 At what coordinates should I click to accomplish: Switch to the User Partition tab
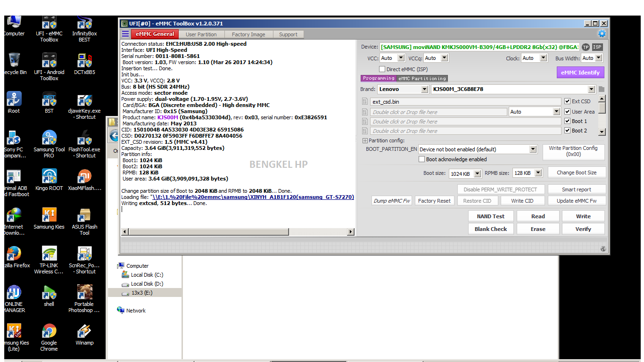point(201,34)
